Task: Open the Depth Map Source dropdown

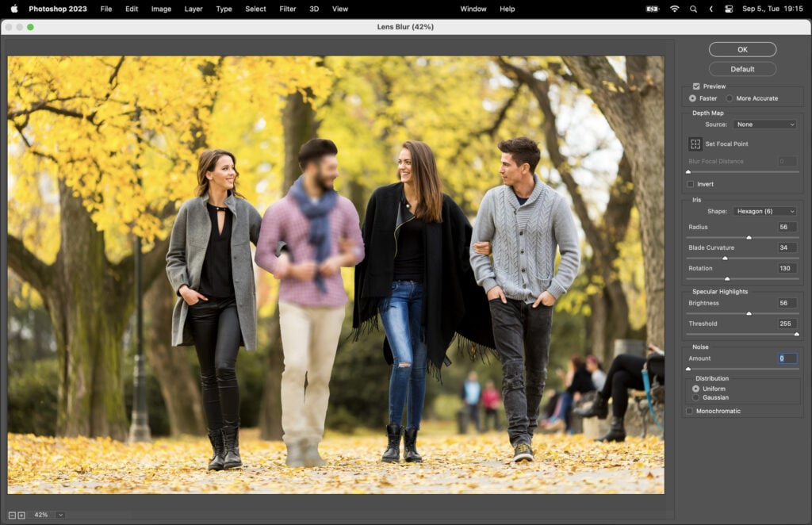Action: [x=764, y=124]
